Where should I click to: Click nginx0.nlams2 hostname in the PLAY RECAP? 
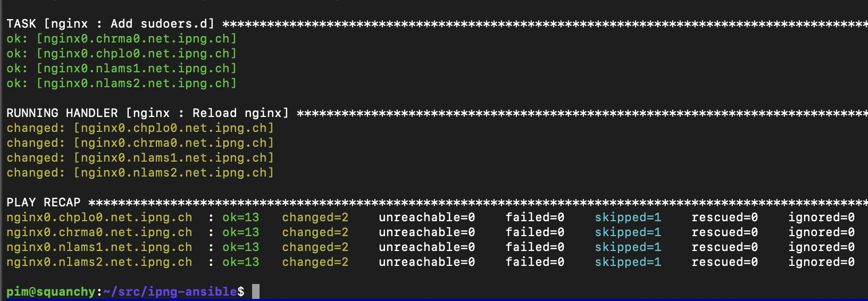click(x=99, y=262)
